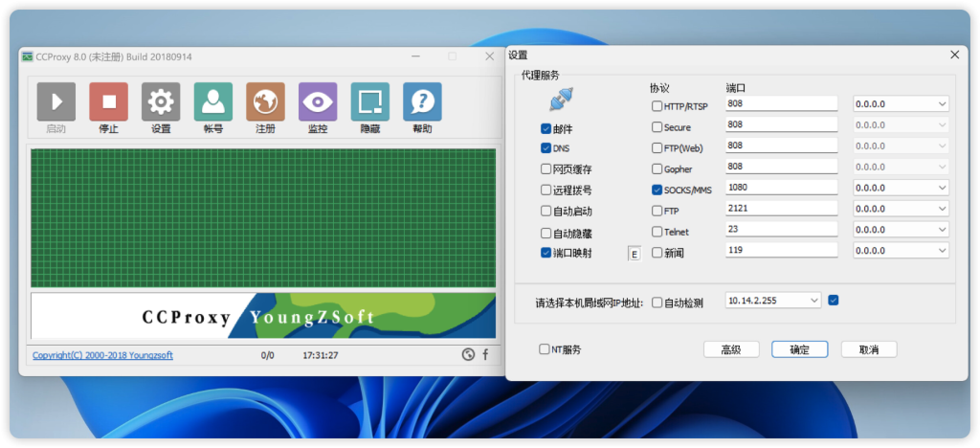This screenshot has width=980, height=448.
Task: Click the 隐藏 hide icon
Action: (370, 101)
